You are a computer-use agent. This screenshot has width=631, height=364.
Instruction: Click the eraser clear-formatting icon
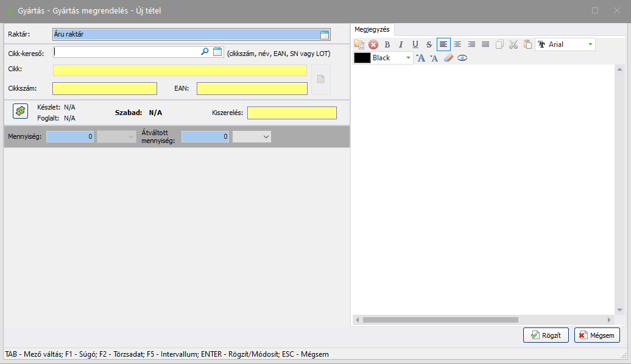[x=448, y=58]
